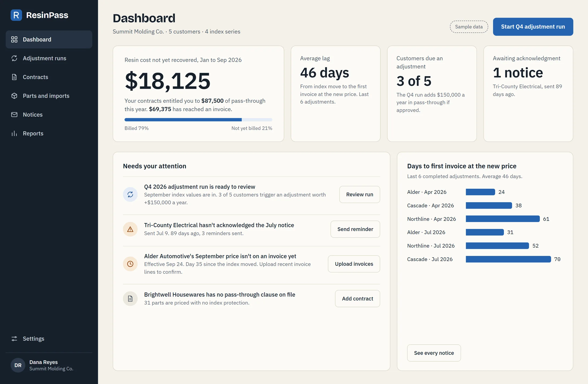Viewport: 588px width, 384px height.
Task: Click the DR user avatar
Action: coord(18,365)
